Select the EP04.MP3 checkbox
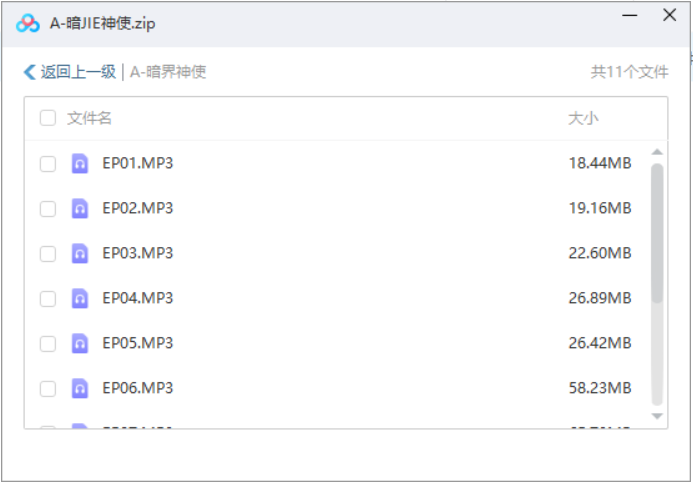This screenshot has height=484, width=693. coord(48,299)
